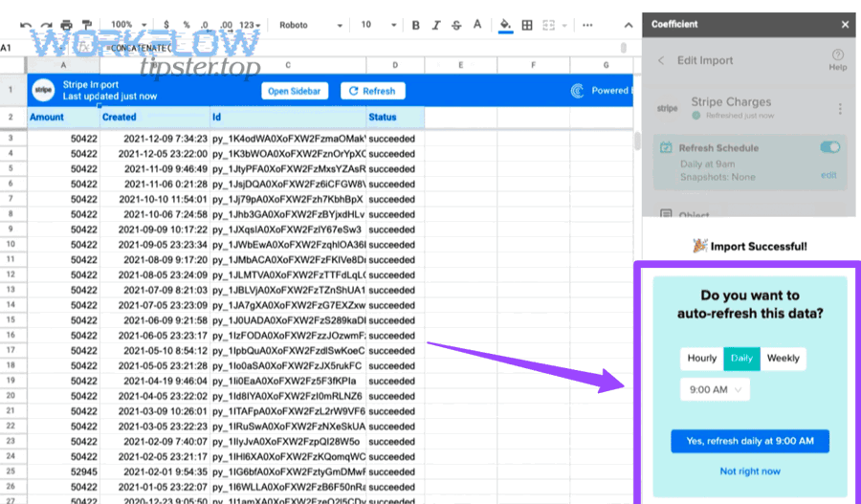
Task: Increase decimal places
Action: [x=226, y=25]
